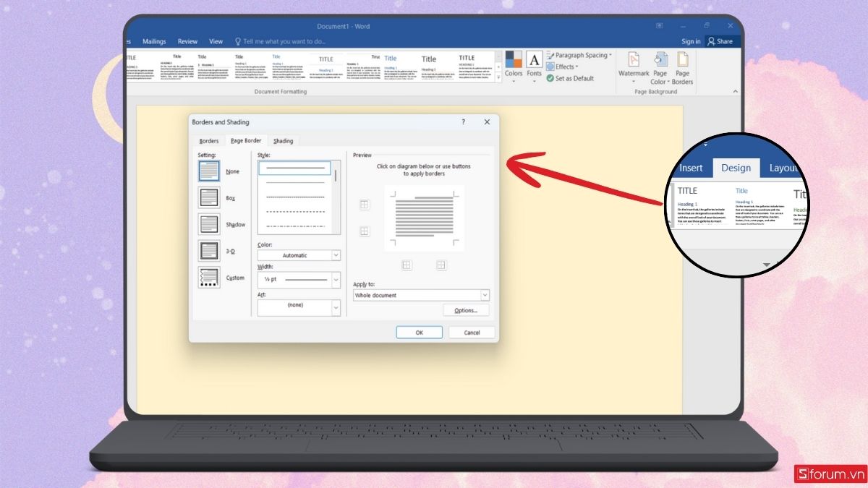This screenshot has width=868, height=488.
Task: Toggle the top border preview button
Action: pos(364,205)
